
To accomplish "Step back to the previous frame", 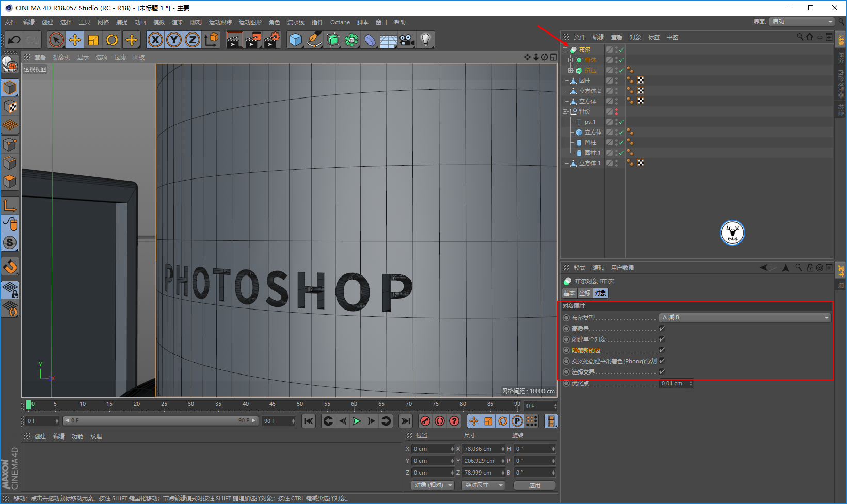I will [342, 421].
